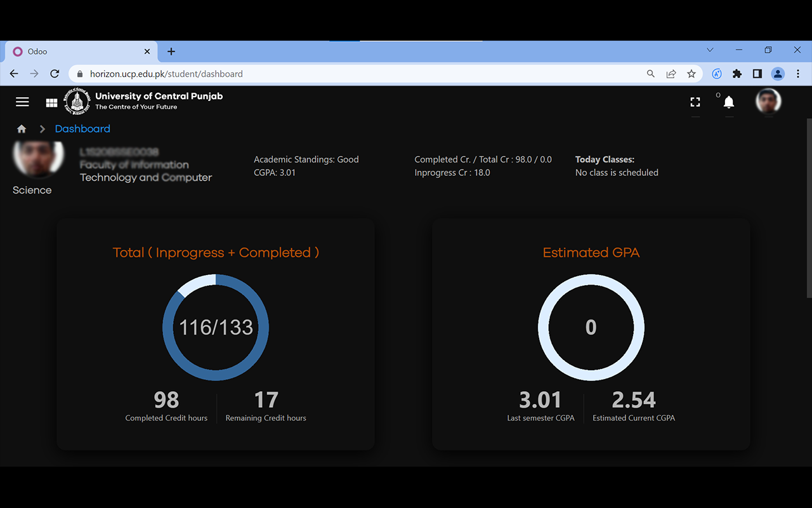Enter fullscreen mode using the expand icon
Screen dimensions: 812x508
(695, 102)
